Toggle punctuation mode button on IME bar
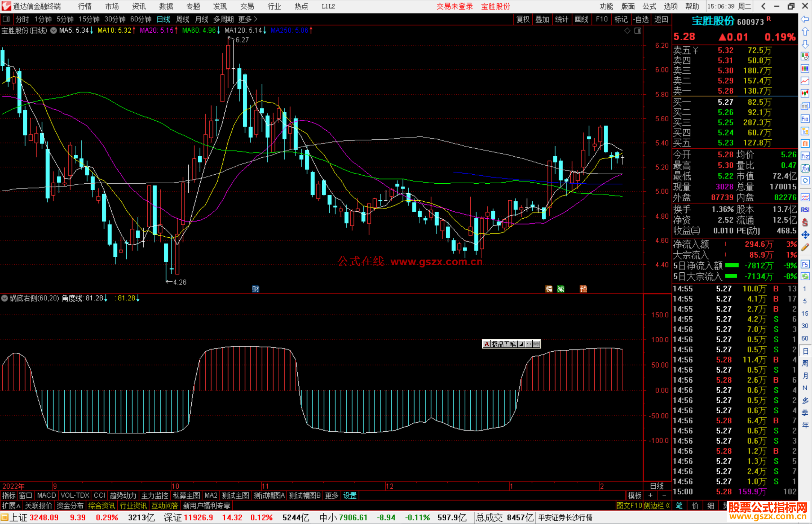Screen dimensions: 812x524 529,344
